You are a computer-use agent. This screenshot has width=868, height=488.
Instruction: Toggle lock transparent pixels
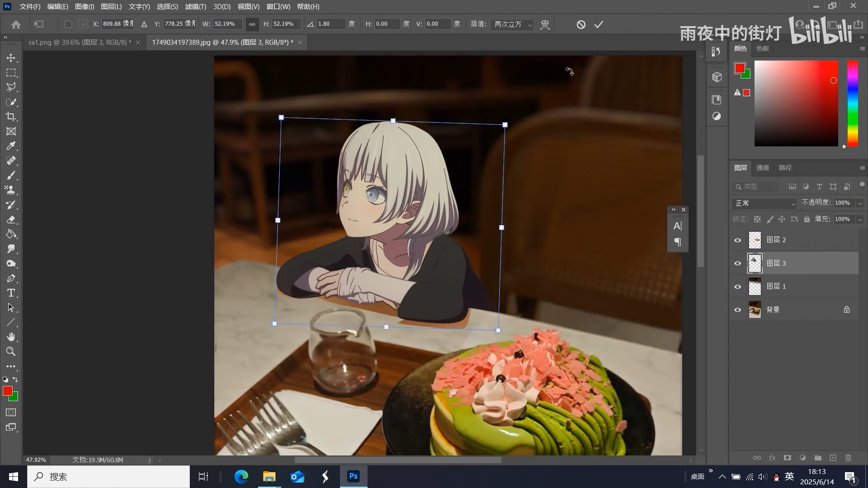pos(757,219)
